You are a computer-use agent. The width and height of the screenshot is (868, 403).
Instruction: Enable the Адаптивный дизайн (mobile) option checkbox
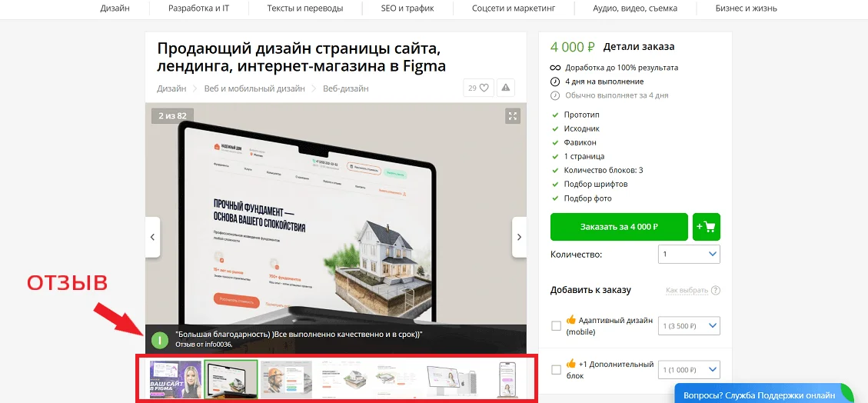[x=556, y=326]
